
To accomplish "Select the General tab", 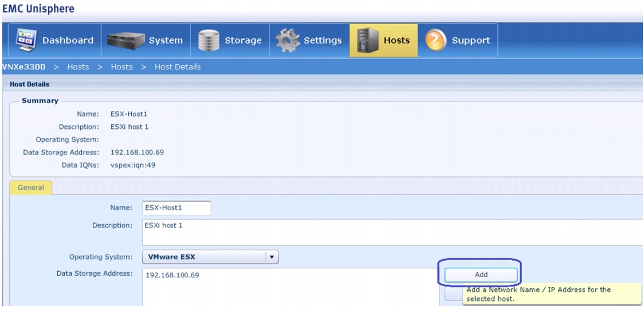I will 31,187.
